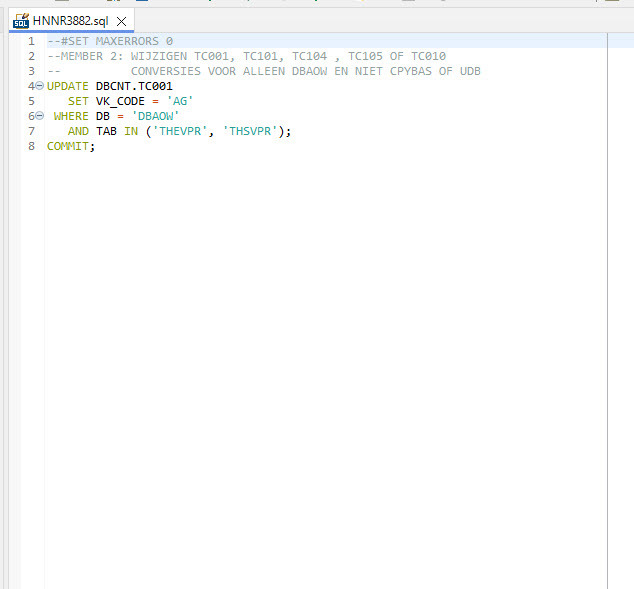Screen dimensions: 634x589
Task: Click line number 7 in the gutter
Action: click(31, 131)
